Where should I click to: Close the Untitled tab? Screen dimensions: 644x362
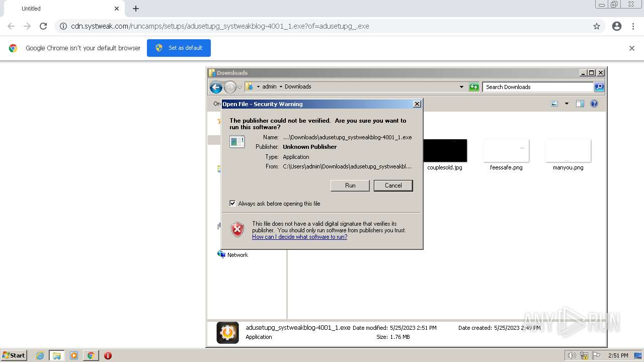pyautogui.click(x=117, y=9)
